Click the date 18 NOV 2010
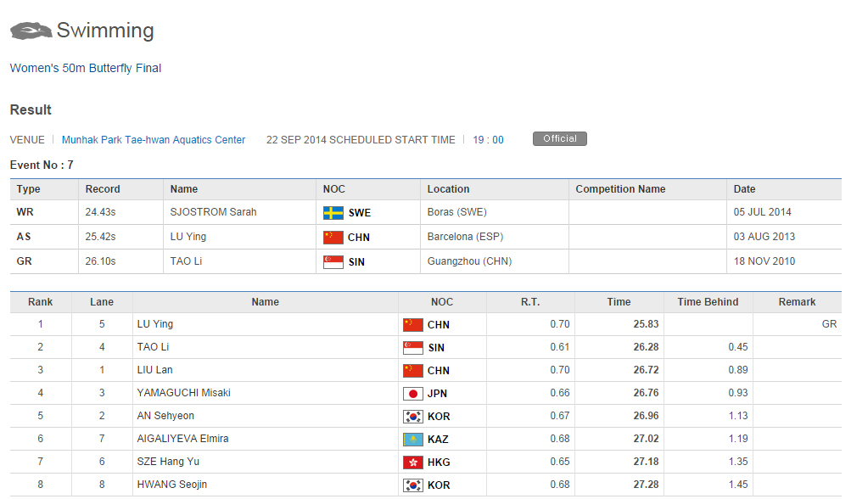Screen dimensions: 868x499 (x=764, y=261)
